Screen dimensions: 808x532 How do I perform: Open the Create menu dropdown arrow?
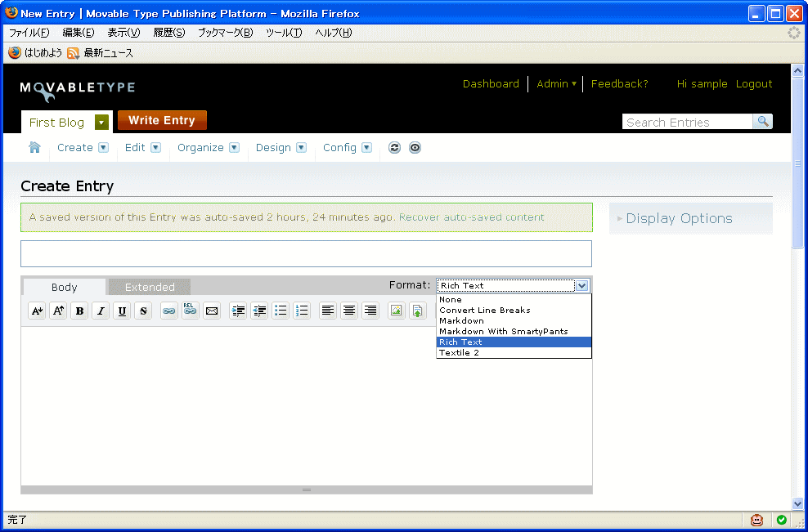tap(104, 148)
